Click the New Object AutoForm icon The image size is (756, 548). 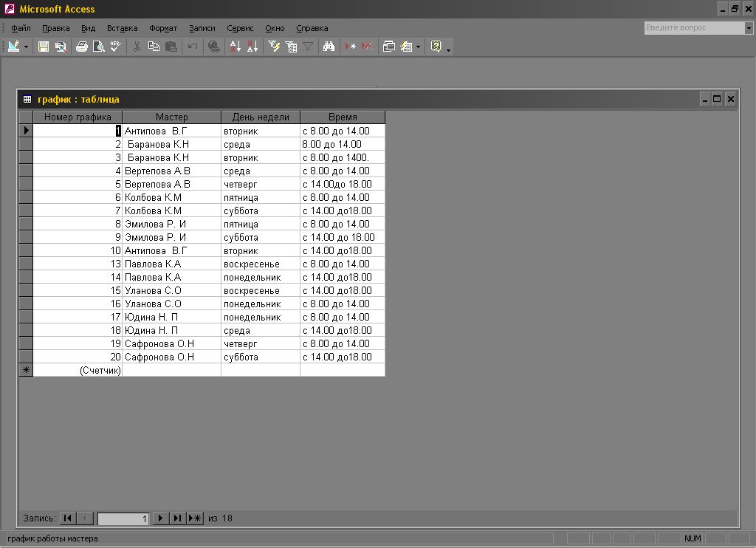tap(407, 47)
